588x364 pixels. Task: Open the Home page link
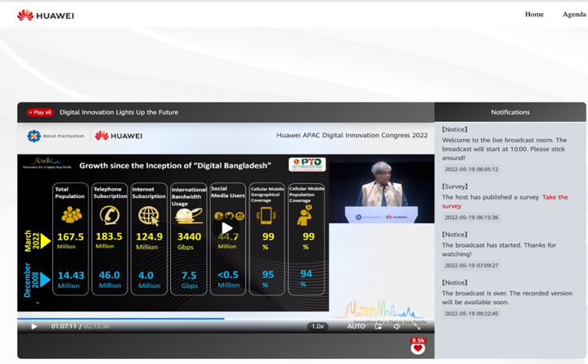pos(534,14)
